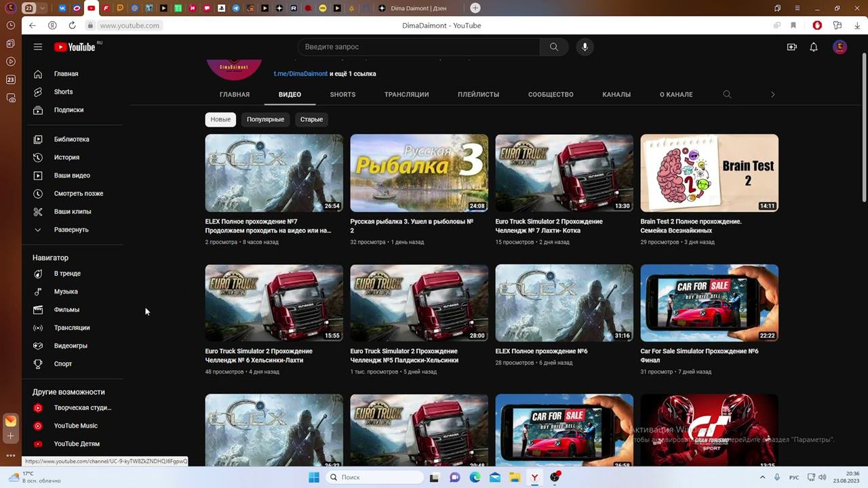Switch to the ТРАНСЛЯЦИИ channel tab

(406, 95)
